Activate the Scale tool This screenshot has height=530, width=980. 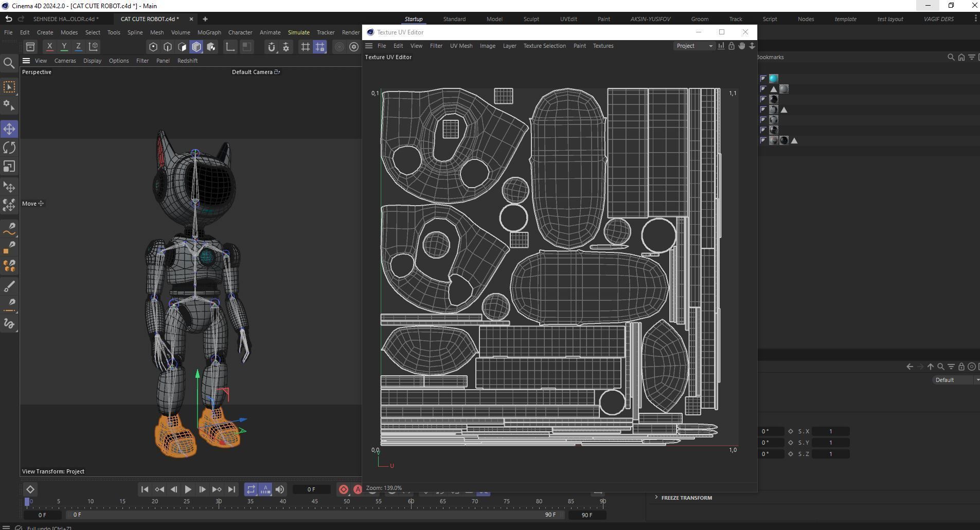[x=9, y=167]
